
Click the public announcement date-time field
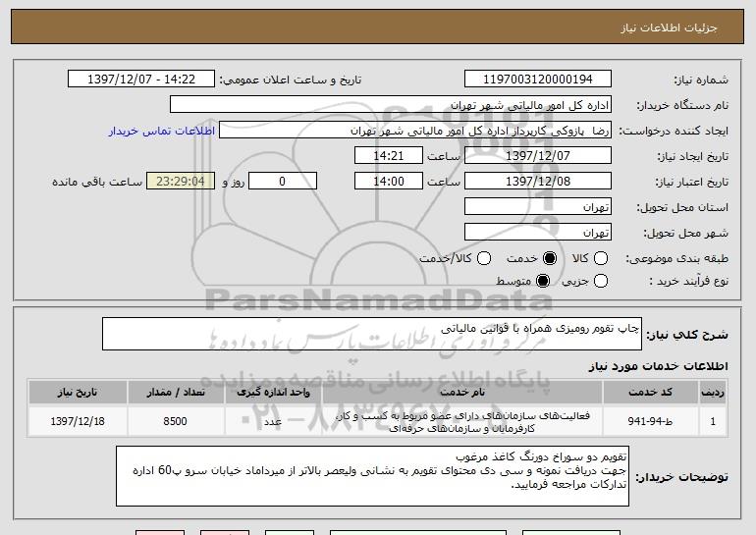tap(141, 80)
